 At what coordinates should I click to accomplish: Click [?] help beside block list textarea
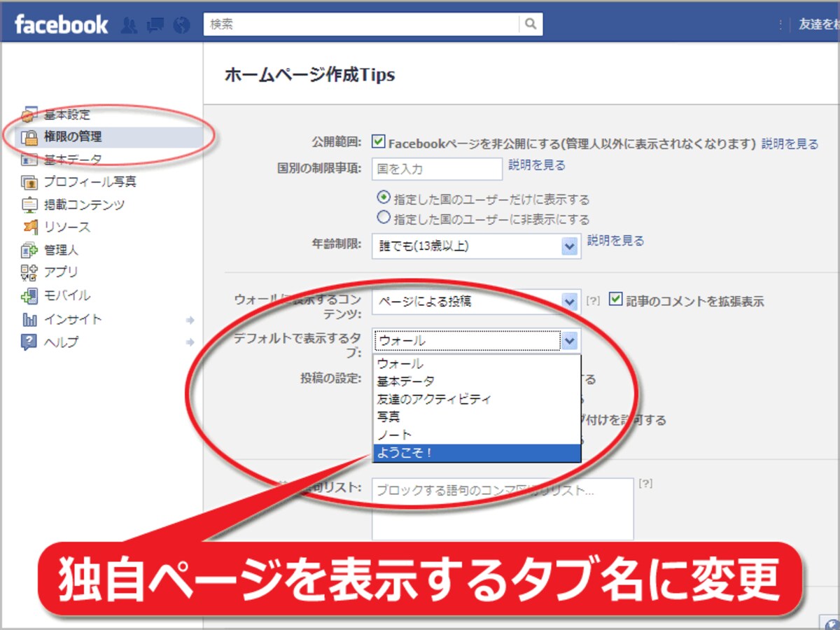point(645,483)
